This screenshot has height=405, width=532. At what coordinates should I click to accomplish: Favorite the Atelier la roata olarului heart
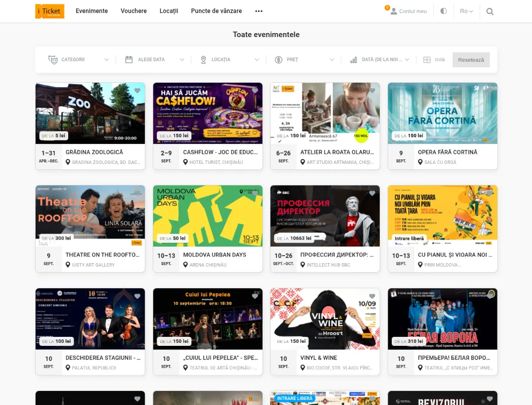(372, 91)
